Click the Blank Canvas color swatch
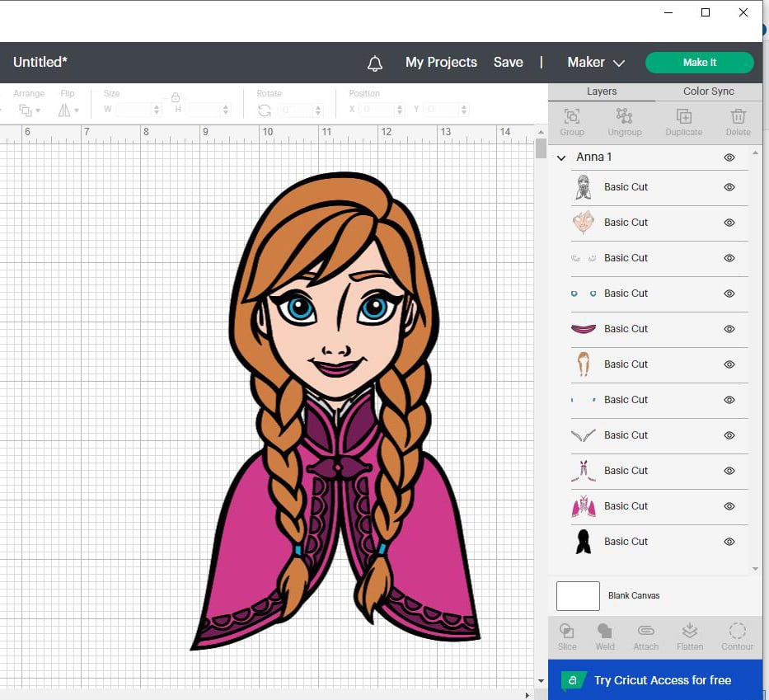The image size is (769, 700). point(578,595)
